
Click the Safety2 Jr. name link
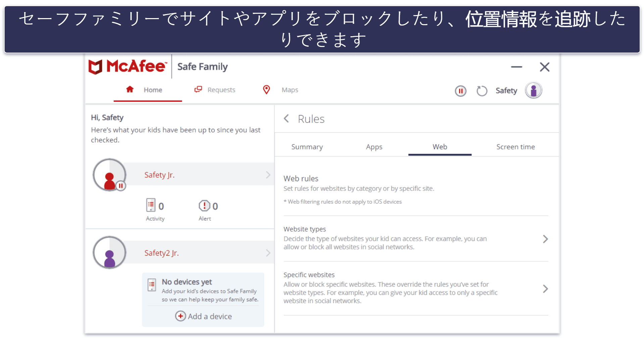coord(161,253)
